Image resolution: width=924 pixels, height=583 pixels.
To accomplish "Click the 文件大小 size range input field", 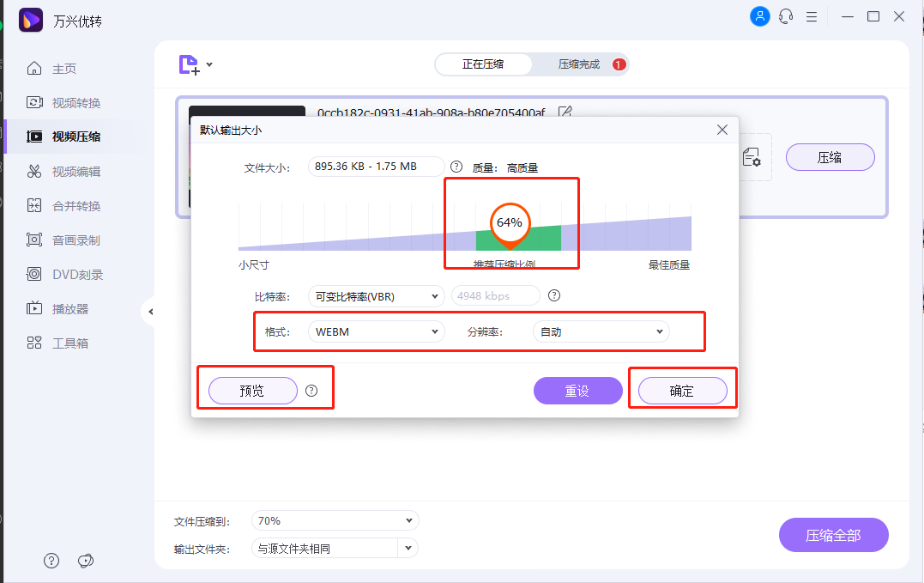I will [376, 167].
